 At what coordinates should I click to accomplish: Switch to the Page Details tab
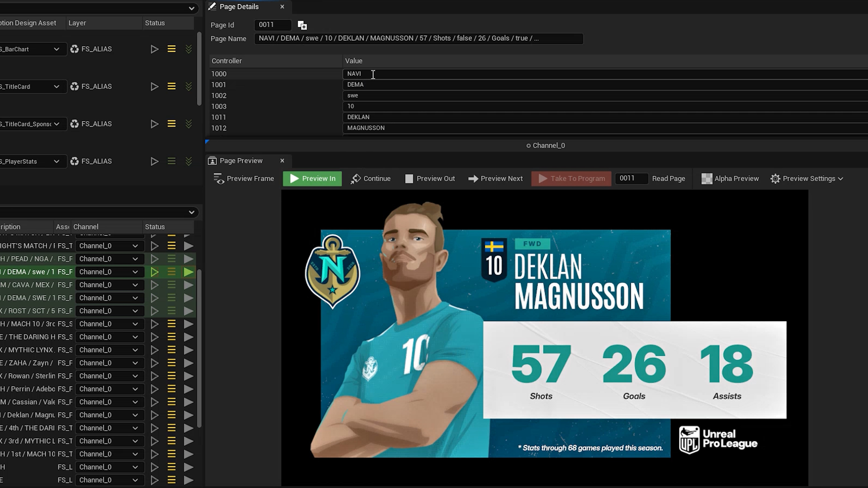tap(239, 7)
